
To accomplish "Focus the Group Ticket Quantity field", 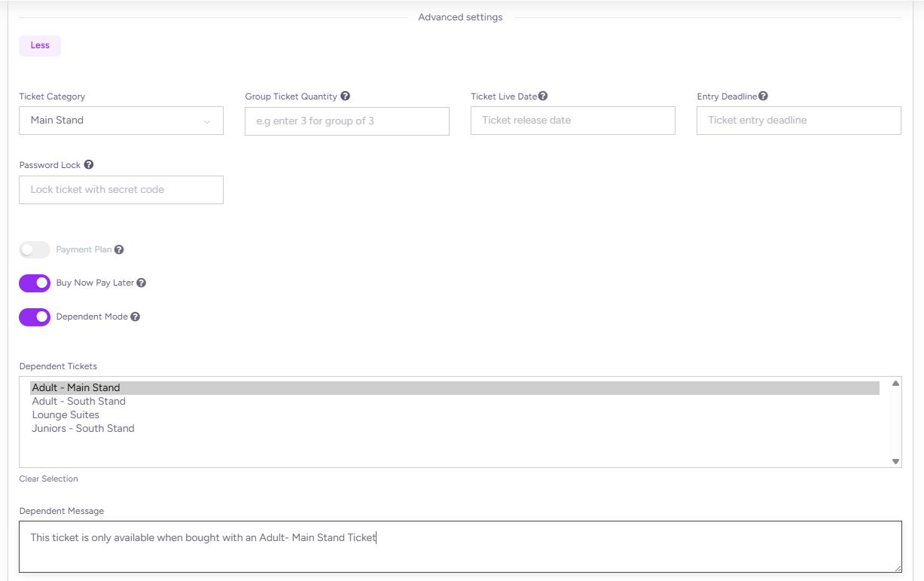I will click(346, 121).
